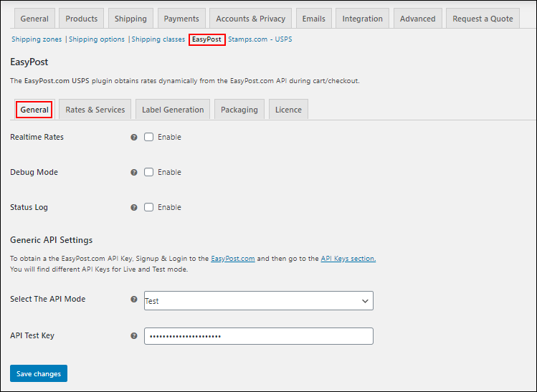This screenshot has height=392, width=537.
Task: Open the API Keys section link
Action: click(348, 259)
